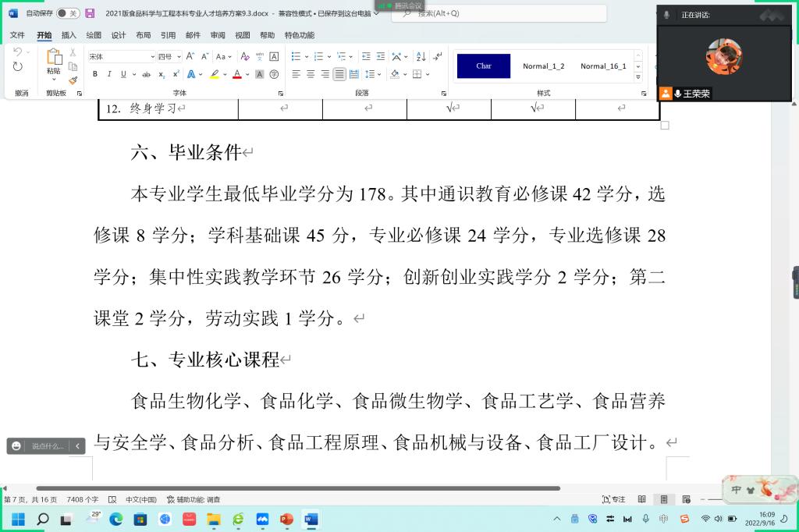Click the Sort A-Z icon
Screen dimensions: 799x532
[421, 56]
